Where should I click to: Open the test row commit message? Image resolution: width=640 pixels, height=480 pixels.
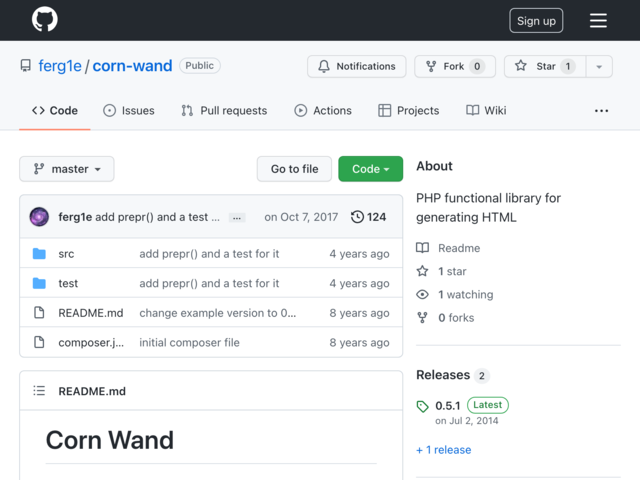pos(209,283)
